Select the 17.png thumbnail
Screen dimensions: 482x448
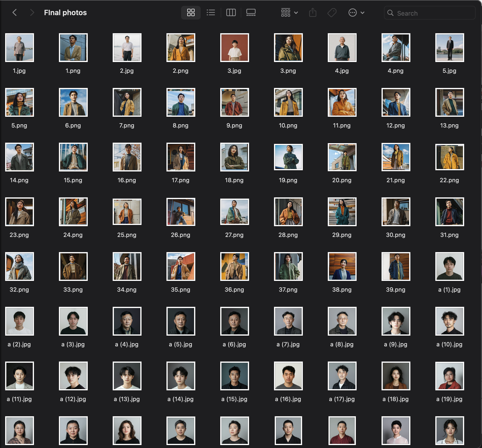pos(181,157)
